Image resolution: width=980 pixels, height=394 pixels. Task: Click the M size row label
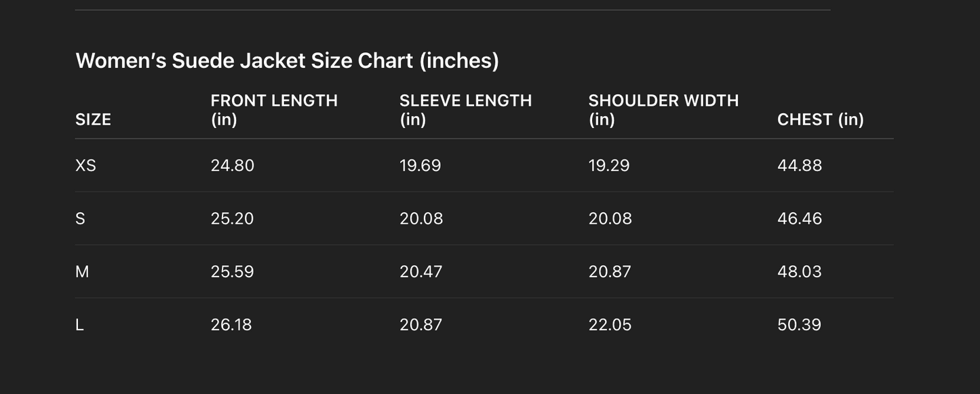tap(82, 271)
